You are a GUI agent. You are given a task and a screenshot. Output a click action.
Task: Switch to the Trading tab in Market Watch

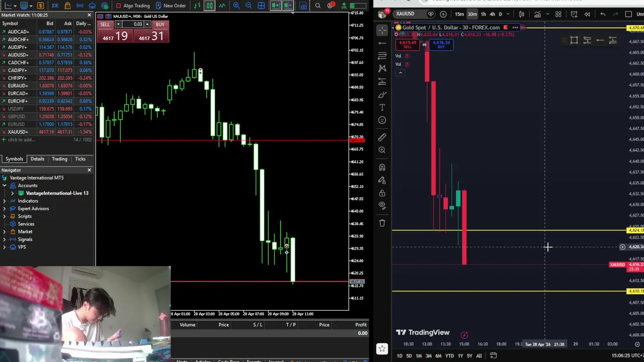[x=59, y=159]
